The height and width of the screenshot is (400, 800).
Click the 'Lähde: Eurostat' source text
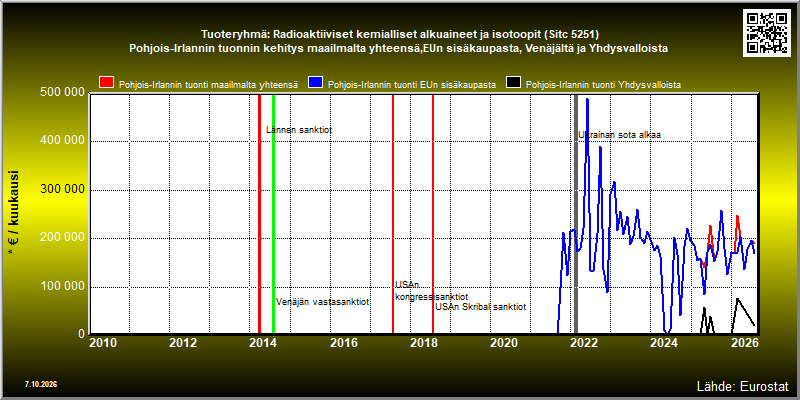click(742, 385)
